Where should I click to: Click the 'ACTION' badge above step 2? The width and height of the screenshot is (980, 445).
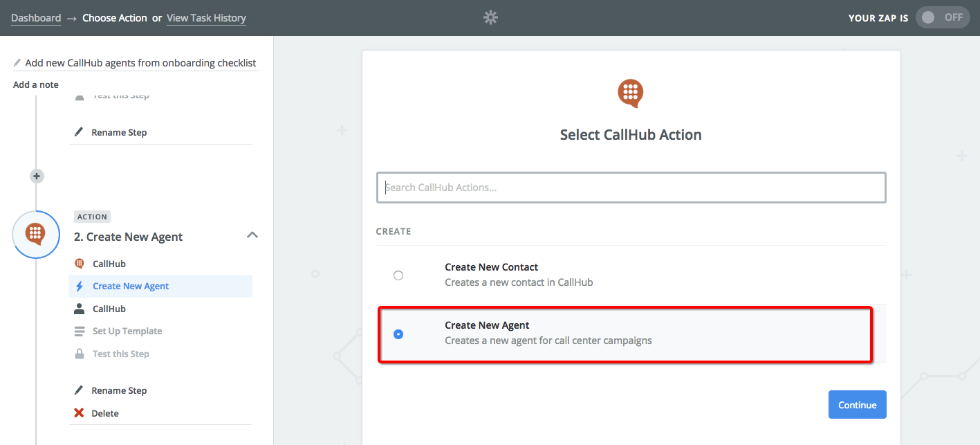point(93,217)
